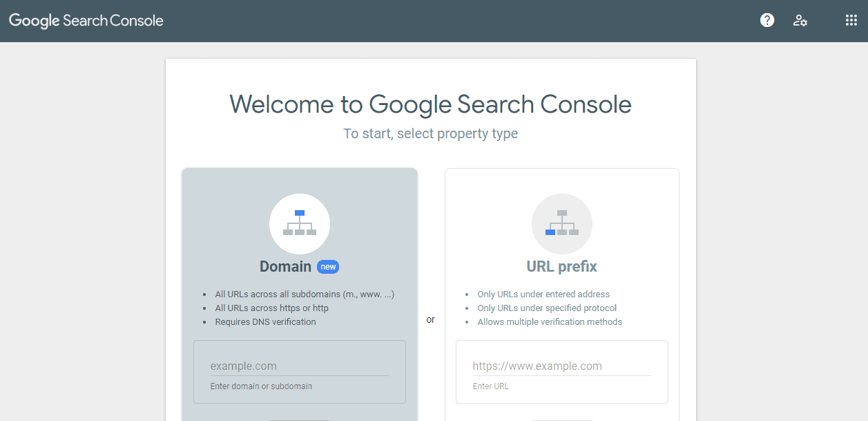Click the blue 'new' badge
The image size is (868, 421).
coord(328,267)
